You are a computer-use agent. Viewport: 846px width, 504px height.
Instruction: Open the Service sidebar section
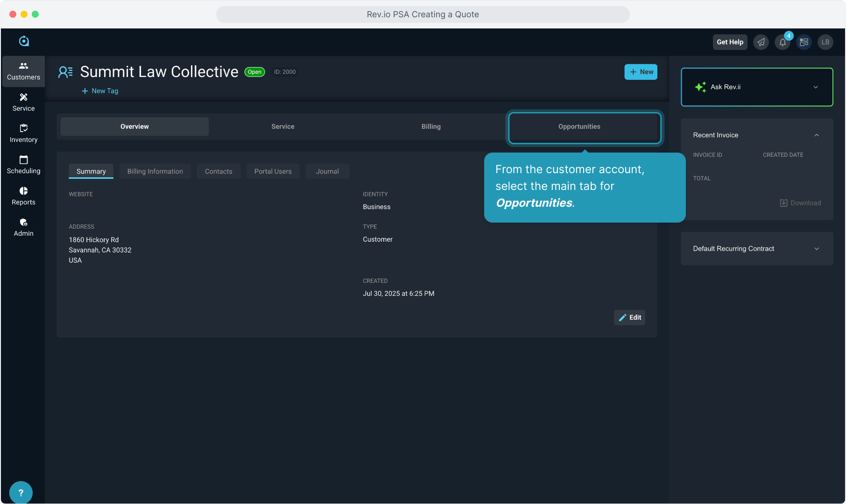click(x=23, y=102)
